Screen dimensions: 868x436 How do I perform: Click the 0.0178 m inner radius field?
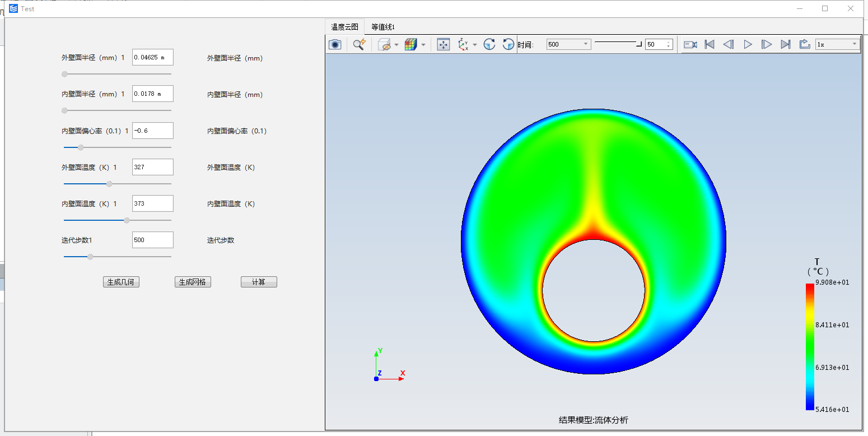pyautogui.click(x=153, y=94)
